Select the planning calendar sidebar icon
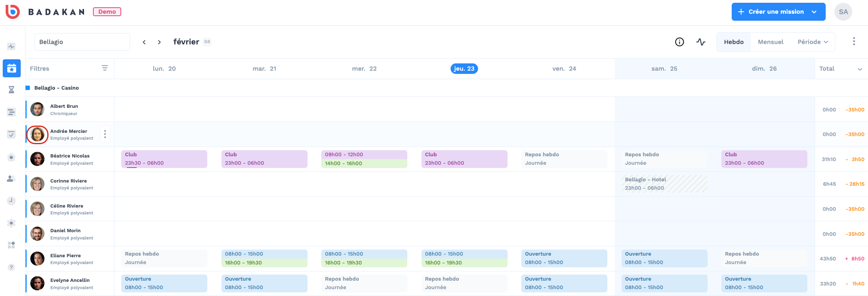 12,68
